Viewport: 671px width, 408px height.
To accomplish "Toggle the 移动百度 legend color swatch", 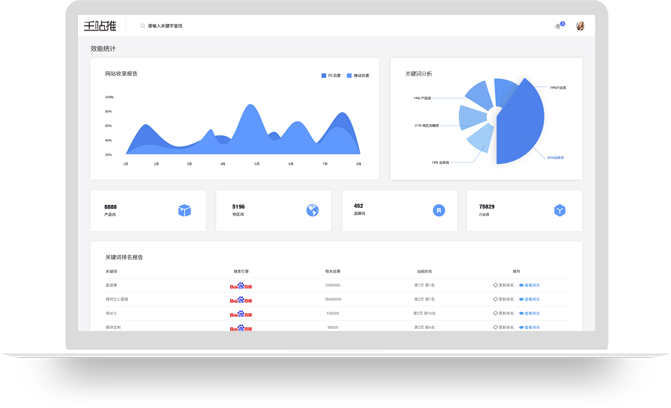I will 349,76.
